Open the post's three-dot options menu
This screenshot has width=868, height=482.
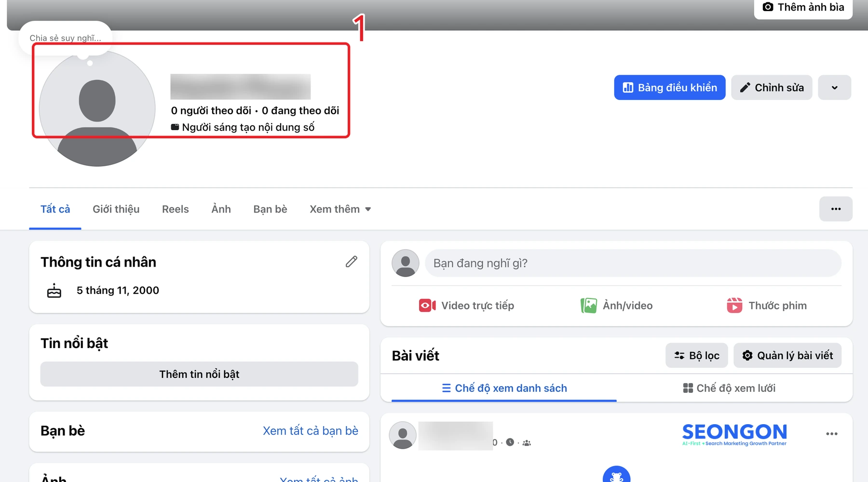831,434
